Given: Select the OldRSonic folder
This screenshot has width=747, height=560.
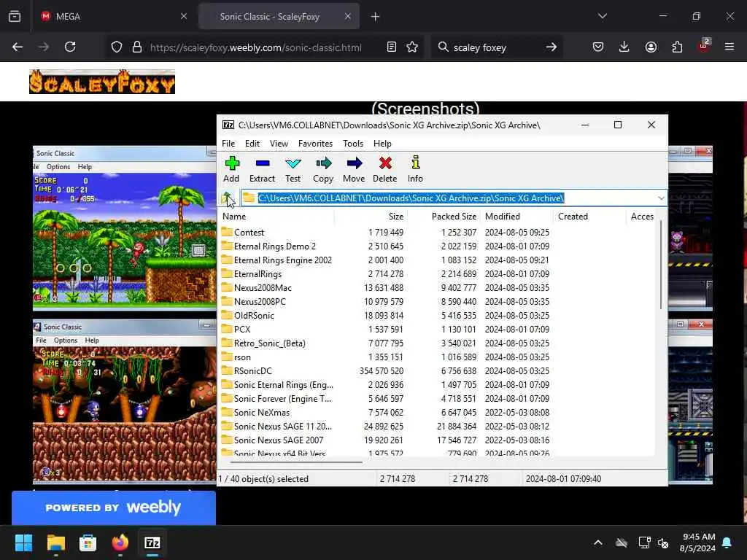Looking at the screenshot, I should tap(254, 315).
